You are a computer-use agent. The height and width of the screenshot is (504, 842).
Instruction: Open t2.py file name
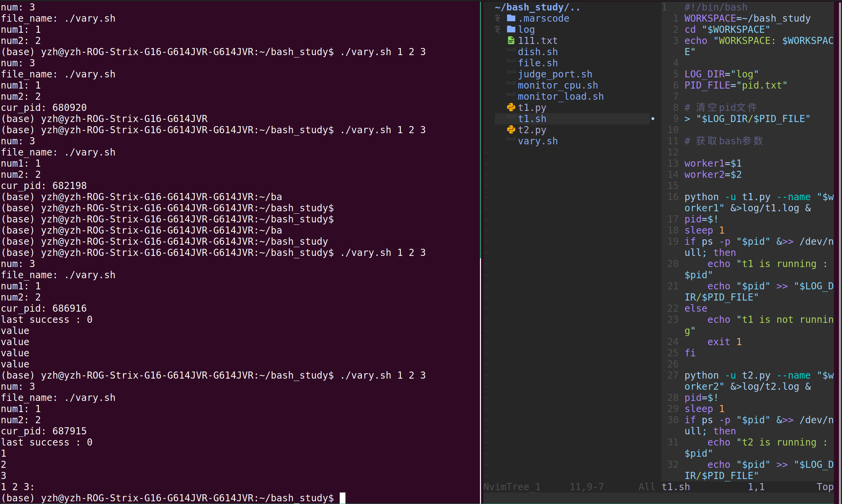pos(532,130)
